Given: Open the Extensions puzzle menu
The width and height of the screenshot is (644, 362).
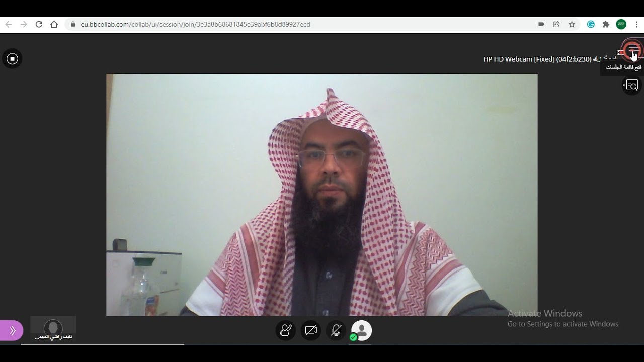Looking at the screenshot, I should pyautogui.click(x=606, y=24).
